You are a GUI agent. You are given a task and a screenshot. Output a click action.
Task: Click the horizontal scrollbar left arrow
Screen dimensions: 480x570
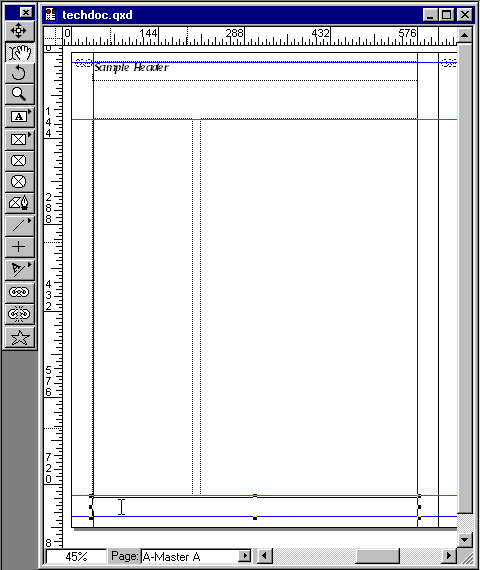point(265,556)
